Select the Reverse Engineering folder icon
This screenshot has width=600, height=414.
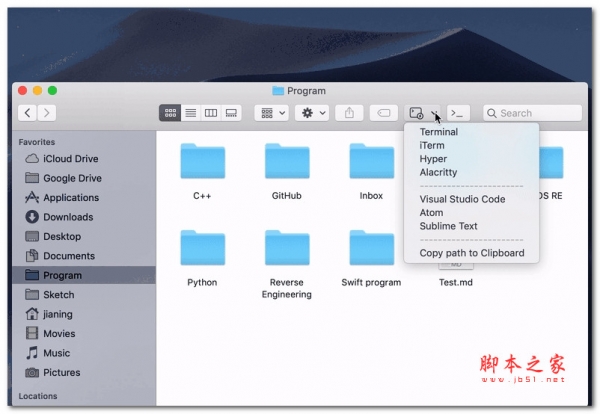point(287,248)
